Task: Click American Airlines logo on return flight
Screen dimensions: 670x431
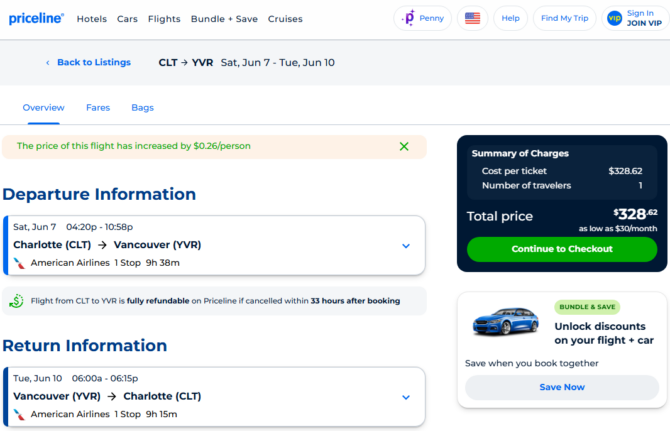Action: [x=19, y=414]
